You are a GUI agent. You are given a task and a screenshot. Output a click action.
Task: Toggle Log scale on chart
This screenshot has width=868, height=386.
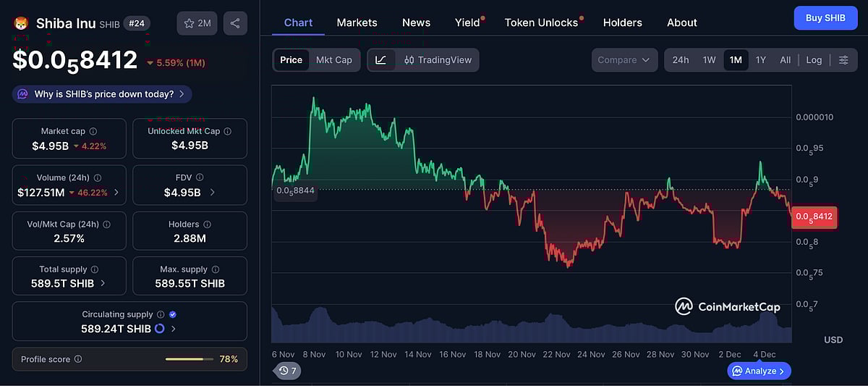click(814, 60)
